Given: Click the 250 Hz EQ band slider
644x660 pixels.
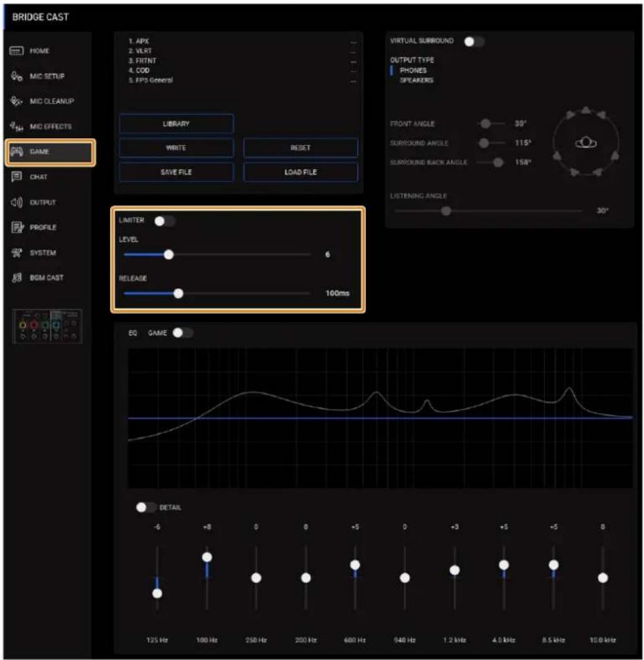Looking at the screenshot, I should pos(256,578).
